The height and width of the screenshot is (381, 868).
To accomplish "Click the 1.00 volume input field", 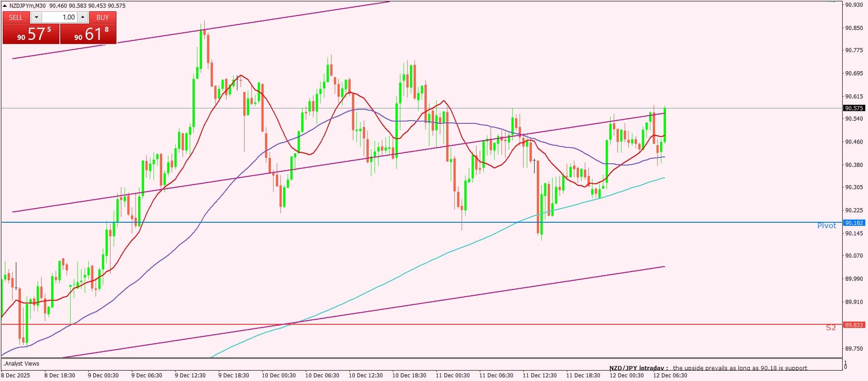I will [59, 17].
